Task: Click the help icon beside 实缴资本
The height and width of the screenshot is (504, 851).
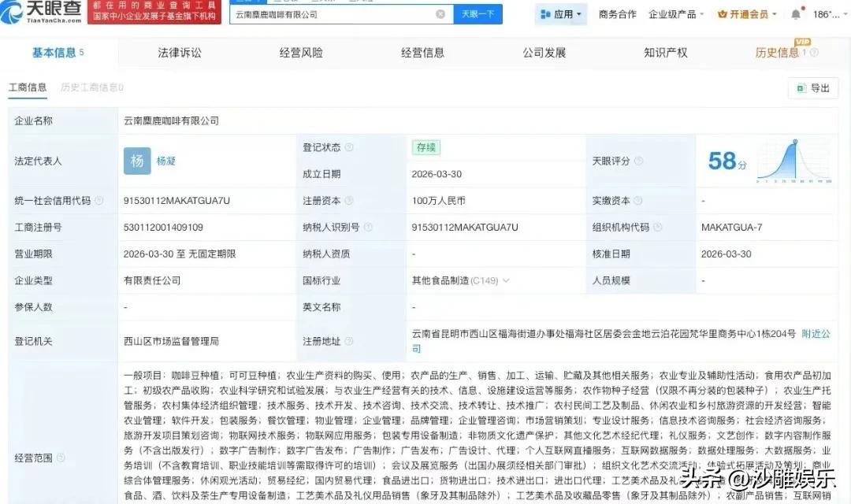Action: [638, 201]
